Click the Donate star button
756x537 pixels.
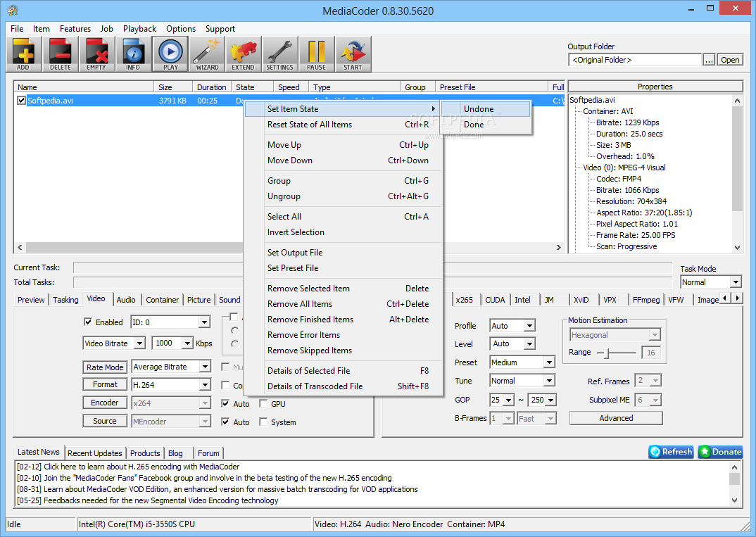click(720, 452)
